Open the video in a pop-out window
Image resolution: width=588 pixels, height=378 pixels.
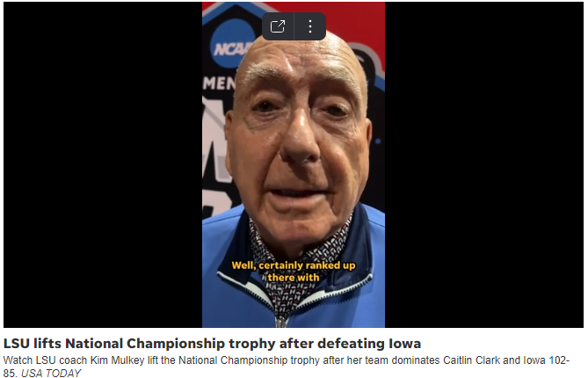tap(278, 26)
